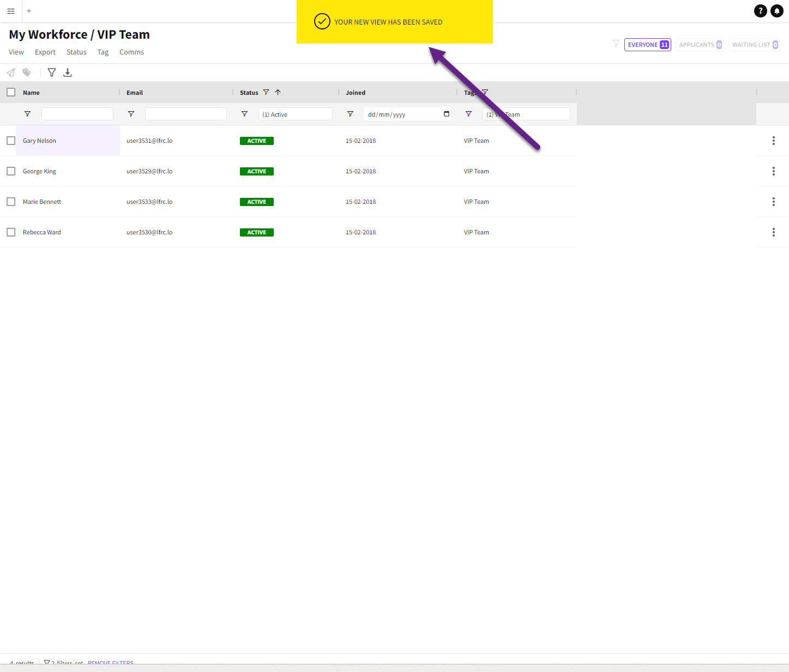Screen dimensions: 789x672
Task: Click the Remove Filters link
Action: (111, 662)
